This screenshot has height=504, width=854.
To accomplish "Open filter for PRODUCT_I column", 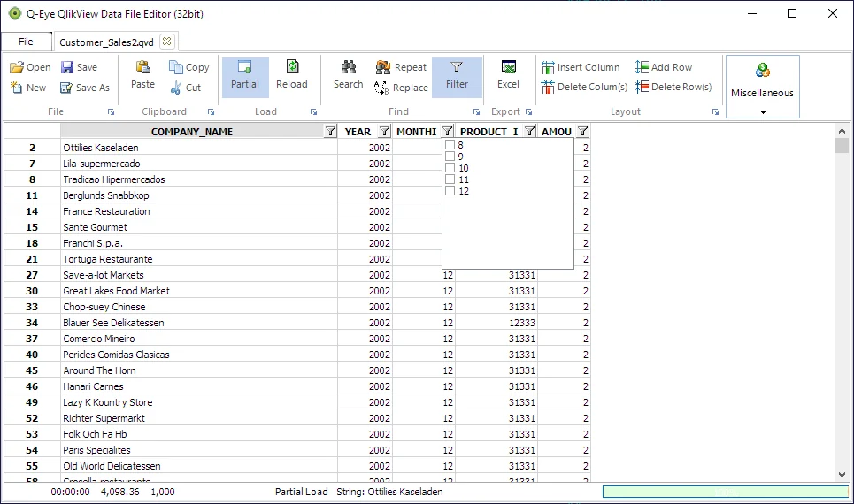I will coord(529,131).
